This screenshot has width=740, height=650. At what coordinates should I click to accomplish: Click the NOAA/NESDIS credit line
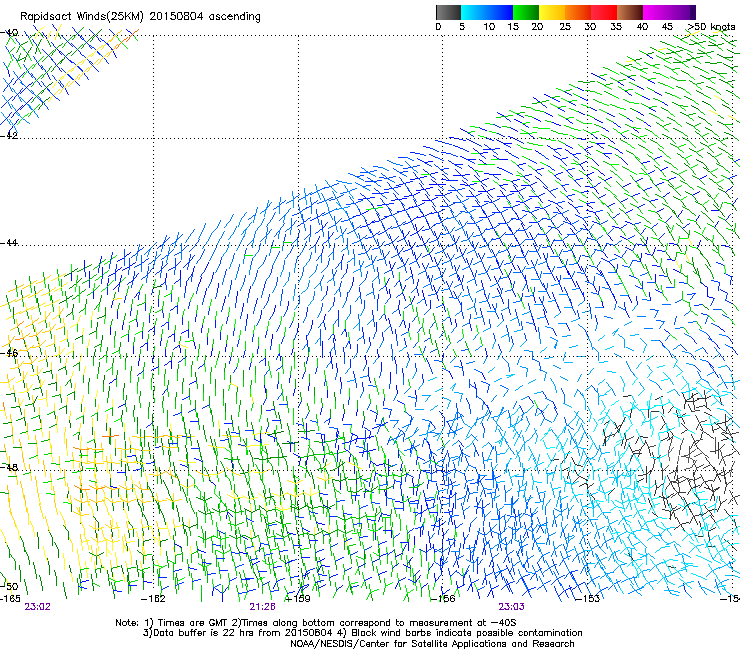432,644
